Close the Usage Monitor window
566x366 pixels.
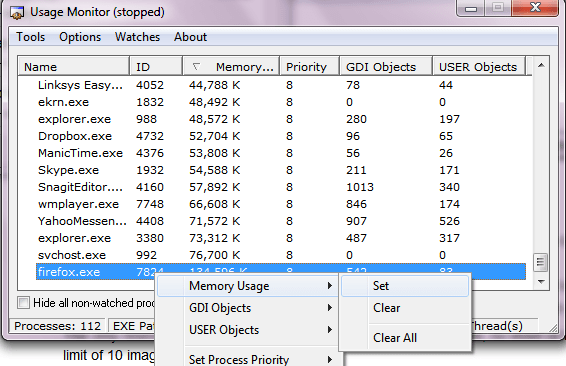click(x=535, y=8)
